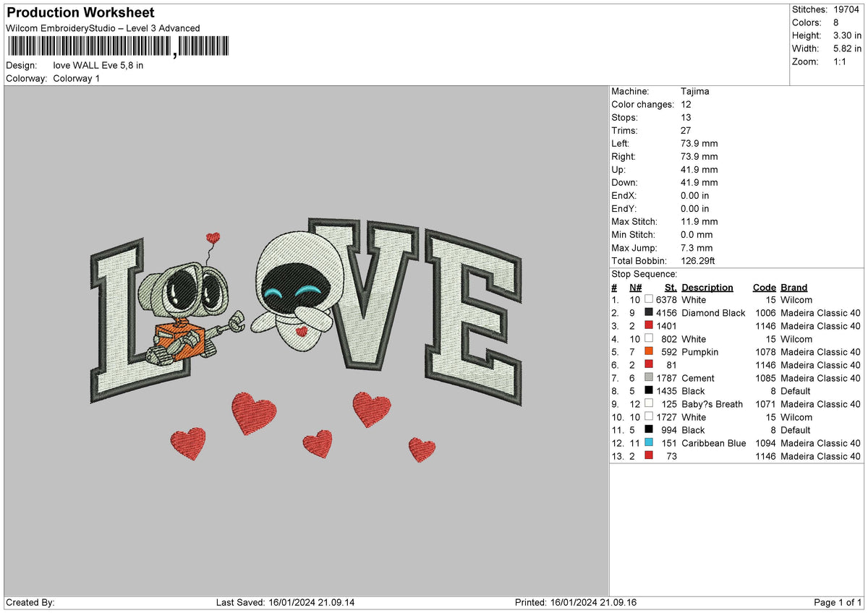Click the Colors value '8'
The height and width of the screenshot is (613, 868).
[836, 22]
